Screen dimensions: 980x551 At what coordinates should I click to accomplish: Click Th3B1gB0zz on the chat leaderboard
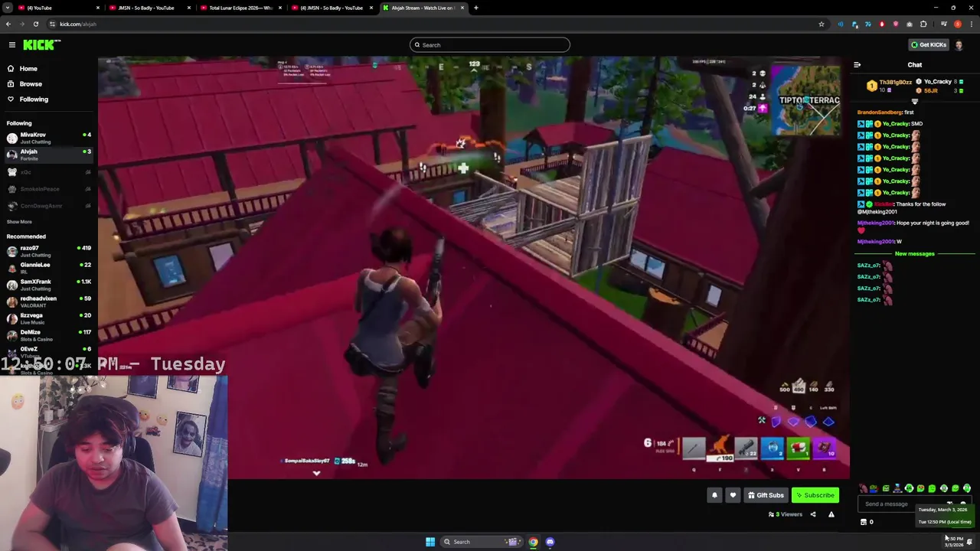895,82
